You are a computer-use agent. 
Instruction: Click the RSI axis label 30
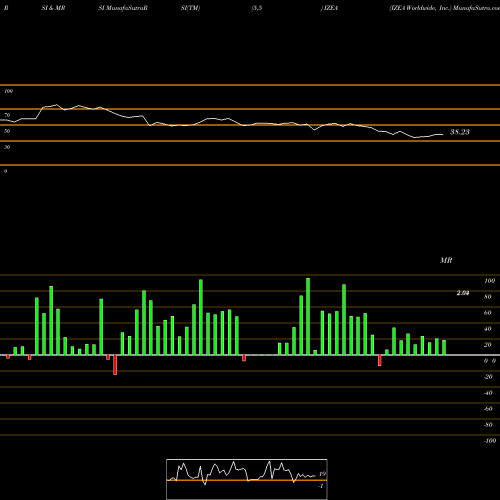pyautogui.click(x=7, y=147)
